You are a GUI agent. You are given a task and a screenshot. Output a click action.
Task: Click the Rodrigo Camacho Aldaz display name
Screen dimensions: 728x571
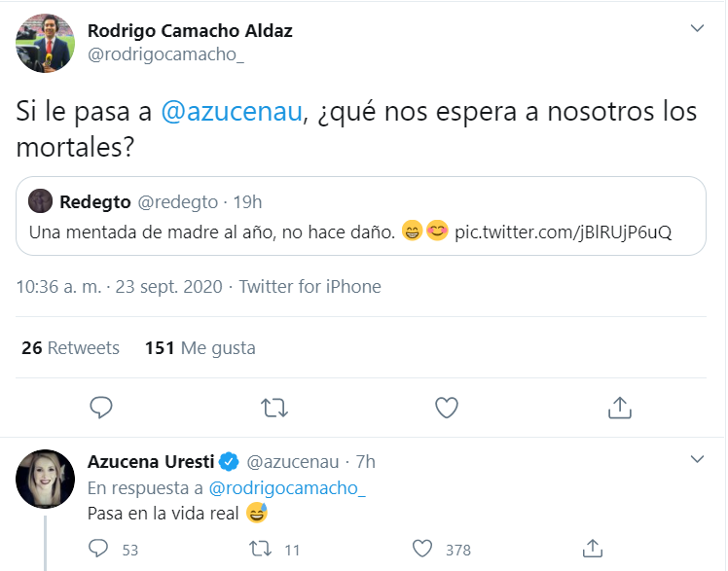pyautogui.click(x=190, y=30)
